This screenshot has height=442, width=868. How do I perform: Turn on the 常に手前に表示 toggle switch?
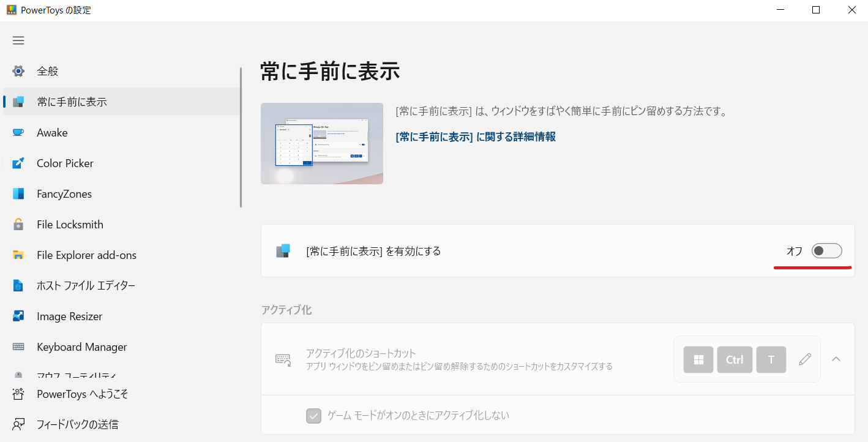(x=826, y=250)
